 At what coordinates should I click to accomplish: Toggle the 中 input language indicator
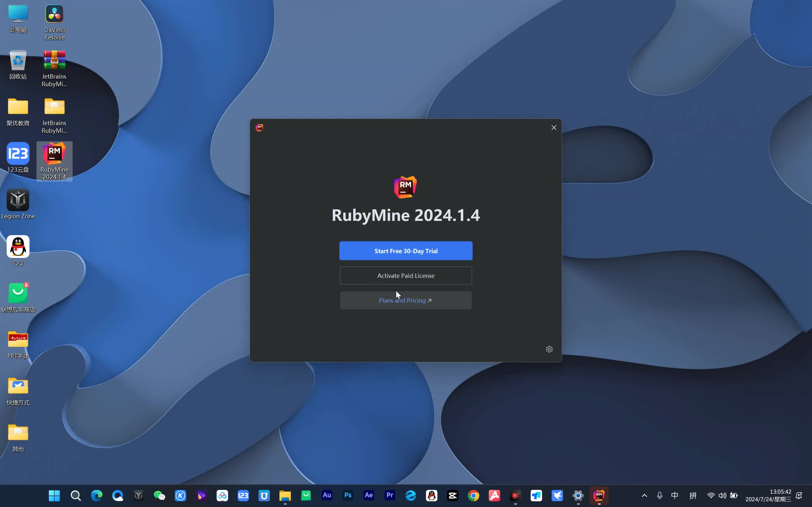[674, 495]
